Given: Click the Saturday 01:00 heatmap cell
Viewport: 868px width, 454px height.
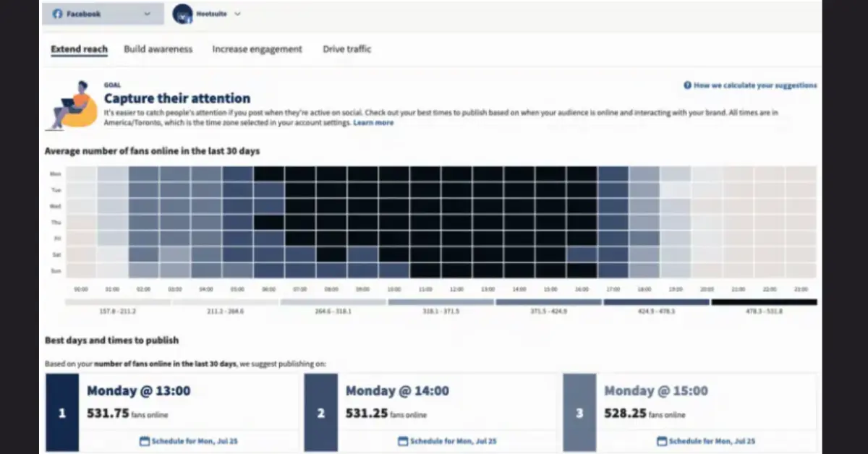Looking at the screenshot, I should click(113, 254).
